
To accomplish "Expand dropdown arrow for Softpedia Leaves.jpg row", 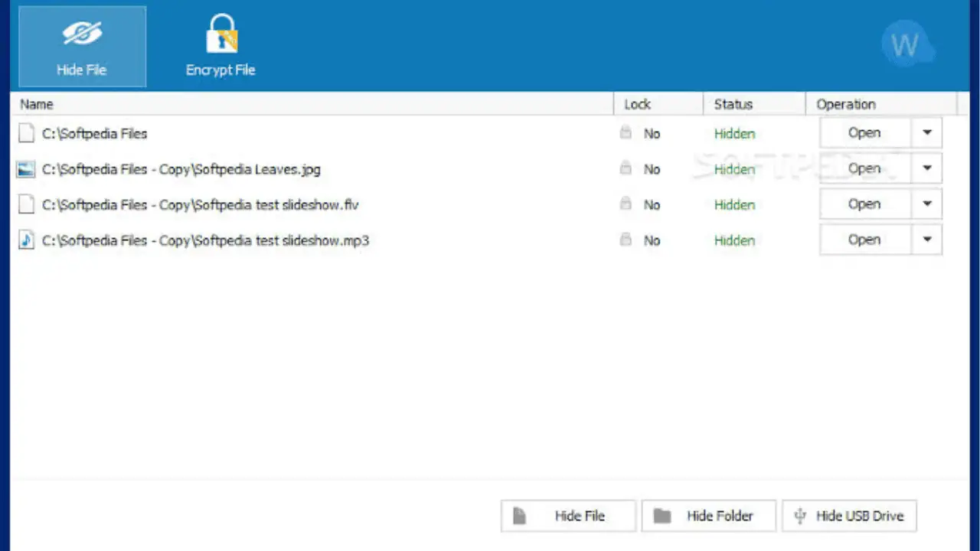I will [x=926, y=168].
